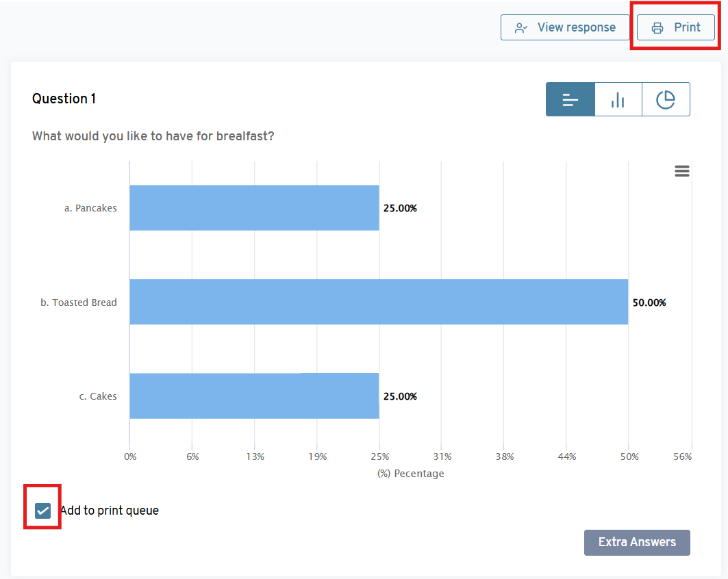Open the chart hamburger context menu
The image size is (728, 579).
[681, 171]
